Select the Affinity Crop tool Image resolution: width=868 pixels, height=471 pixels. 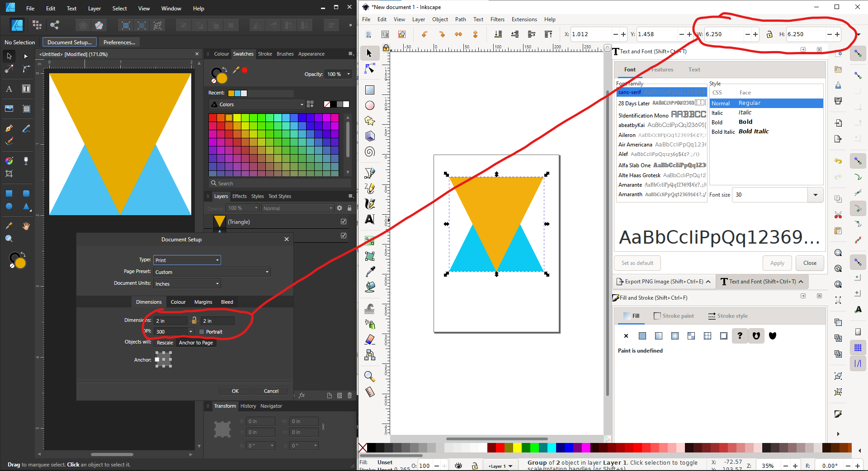click(x=9, y=174)
